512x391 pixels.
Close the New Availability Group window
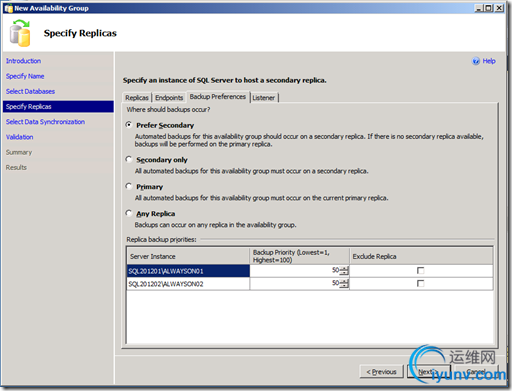[x=499, y=8]
